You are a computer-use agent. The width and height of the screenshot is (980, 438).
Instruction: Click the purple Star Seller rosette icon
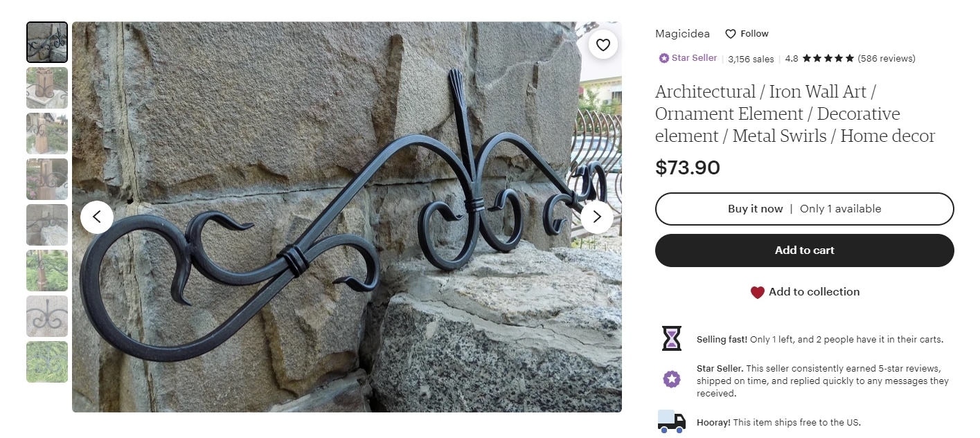pyautogui.click(x=671, y=379)
